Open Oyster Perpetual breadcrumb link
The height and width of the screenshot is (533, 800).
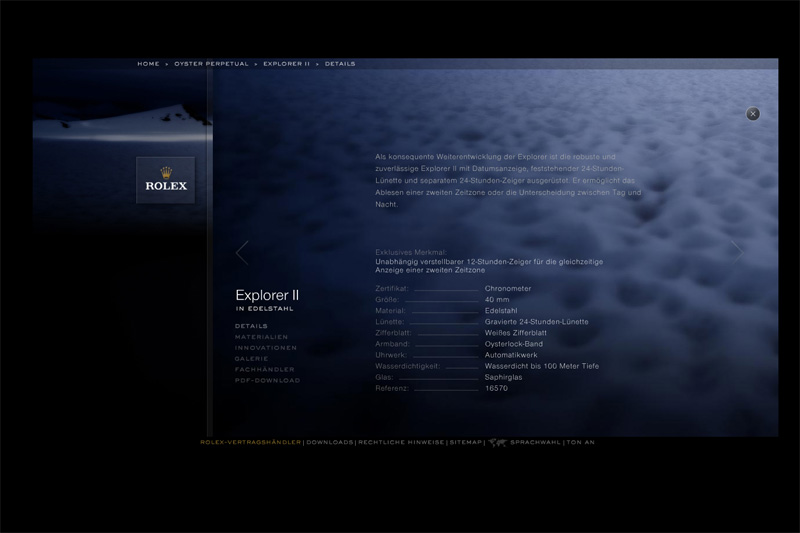click(211, 64)
